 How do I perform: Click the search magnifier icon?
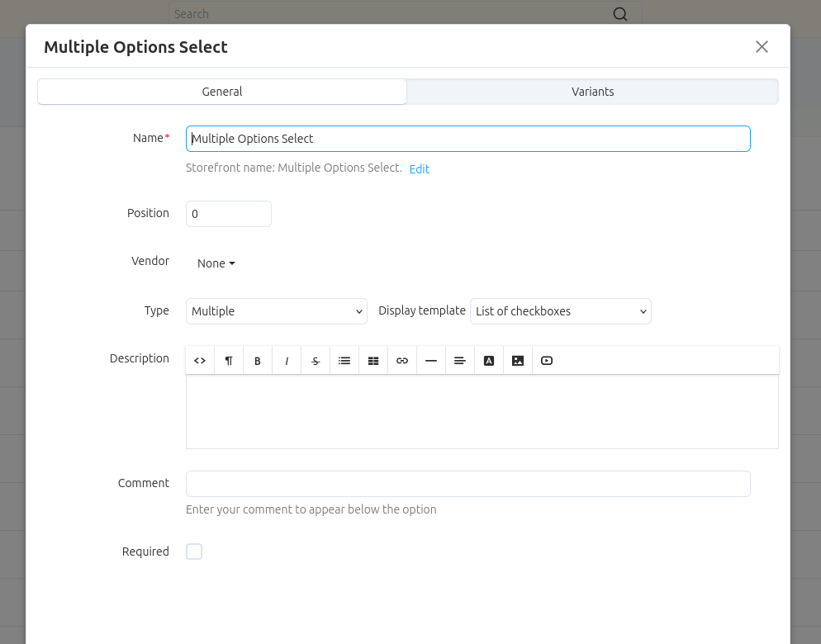(x=620, y=14)
